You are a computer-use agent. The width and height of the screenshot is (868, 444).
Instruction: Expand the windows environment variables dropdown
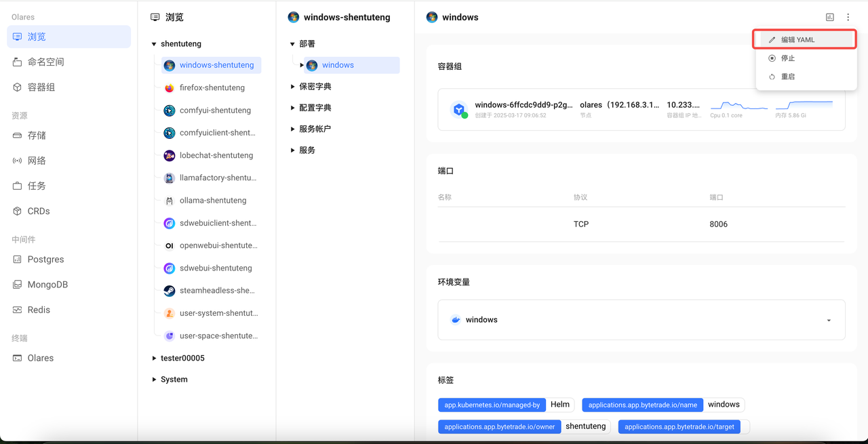829,320
